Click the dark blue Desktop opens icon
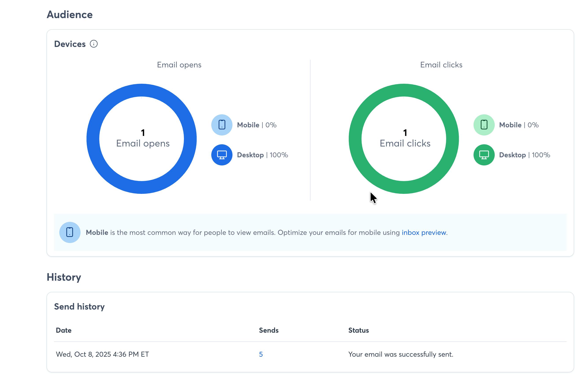 [x=222, y=155]
